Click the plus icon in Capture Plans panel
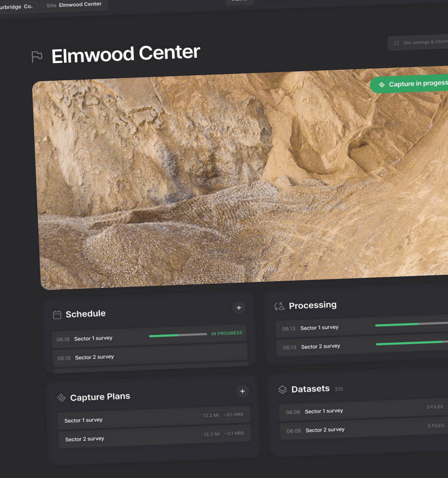 pyautogui.click(x=242, y=391)
